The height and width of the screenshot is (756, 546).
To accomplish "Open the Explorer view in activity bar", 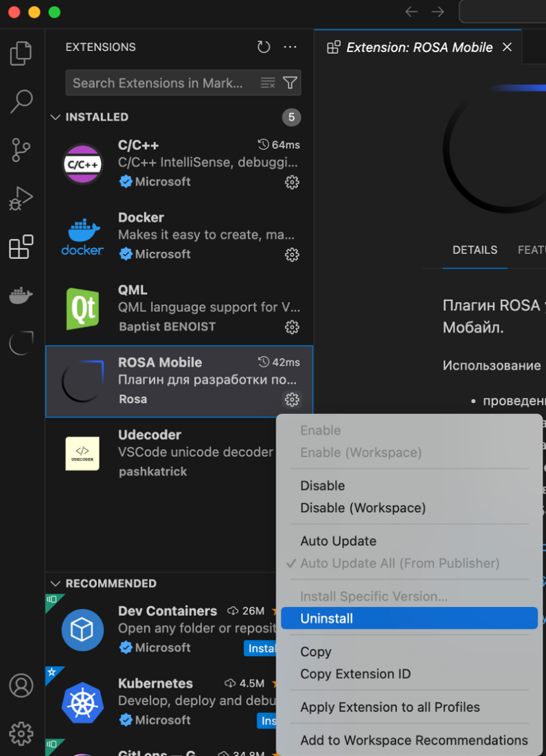I will point(21,54).
